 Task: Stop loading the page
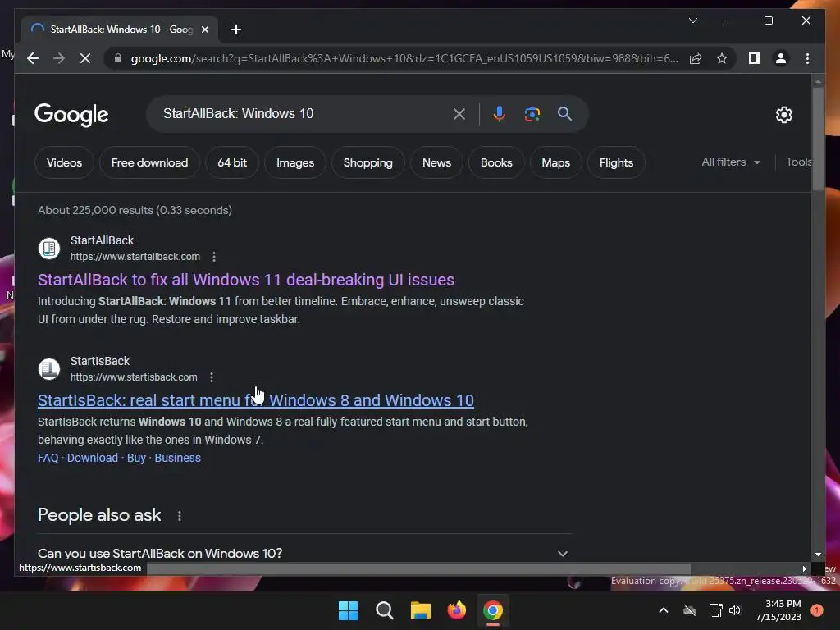point(85,58)
